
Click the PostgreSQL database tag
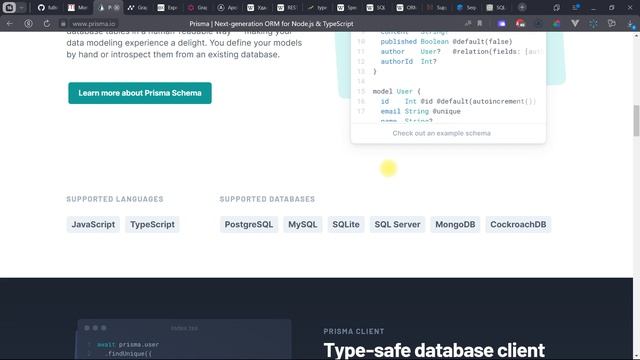click(x=249, y=224)
